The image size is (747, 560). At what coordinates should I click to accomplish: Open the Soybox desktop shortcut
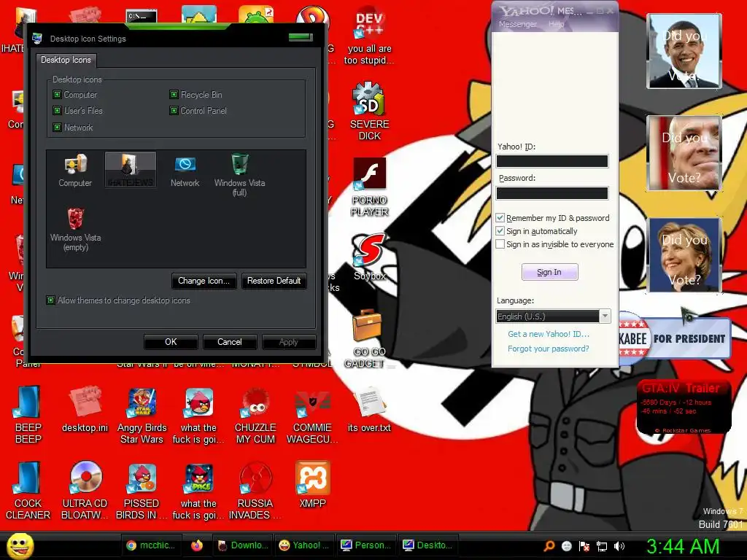370,257
